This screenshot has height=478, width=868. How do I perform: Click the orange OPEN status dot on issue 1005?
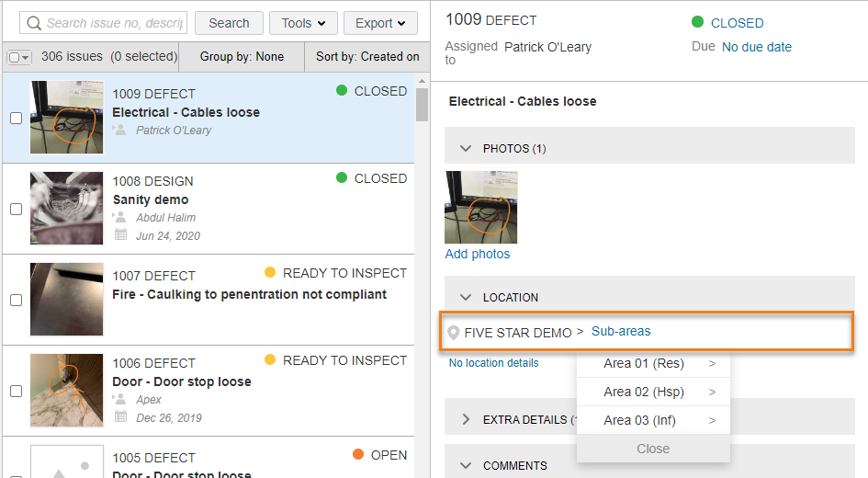click(358, 454)
